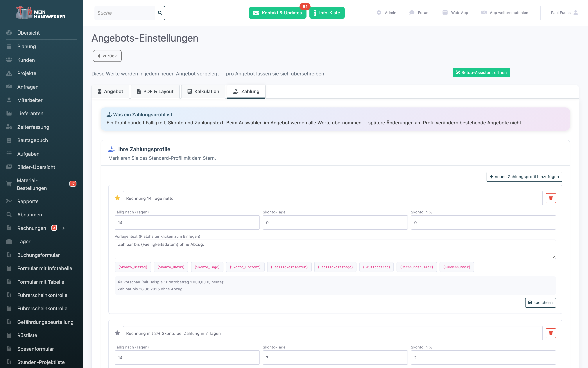Click the Skonto-Tage field showing 7
Viewport: 588px width, 368px height.
point(335,358)
